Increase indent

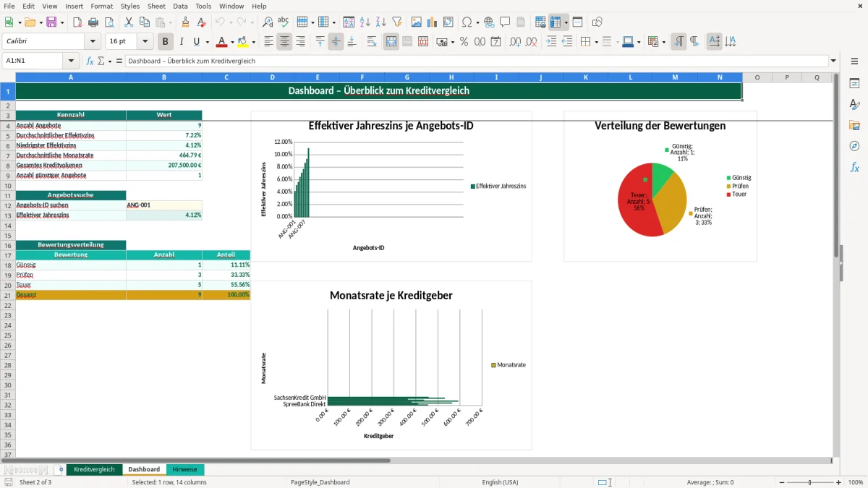pyautogui.click(x=551, y=42)
